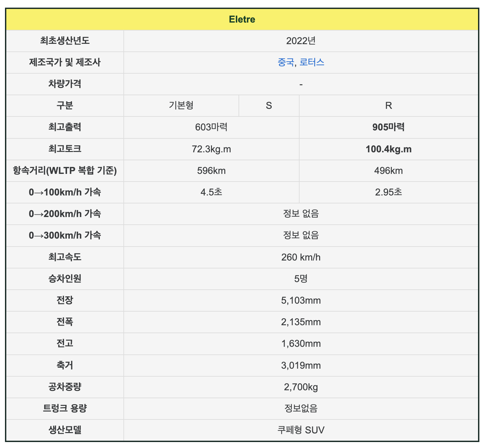Select the 최고출력 row label
Screen dimensions: 485x448
click(65, 127)
